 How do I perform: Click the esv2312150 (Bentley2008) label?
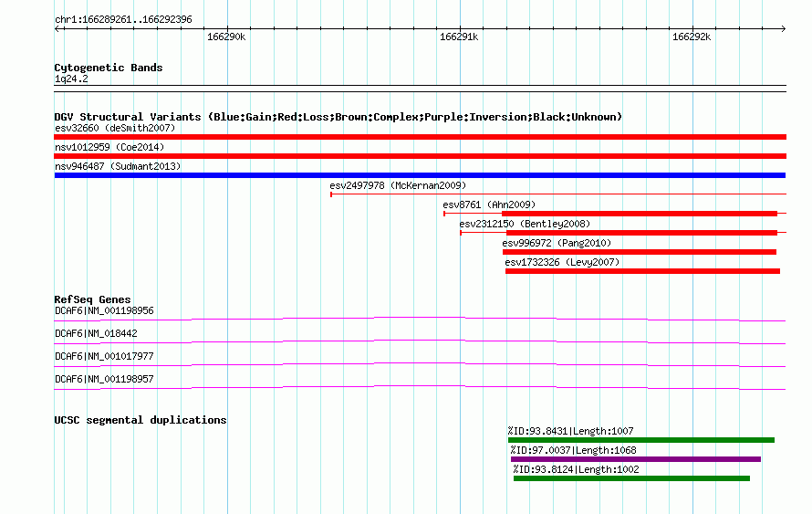pyautogui.click(x=525, y=224)
